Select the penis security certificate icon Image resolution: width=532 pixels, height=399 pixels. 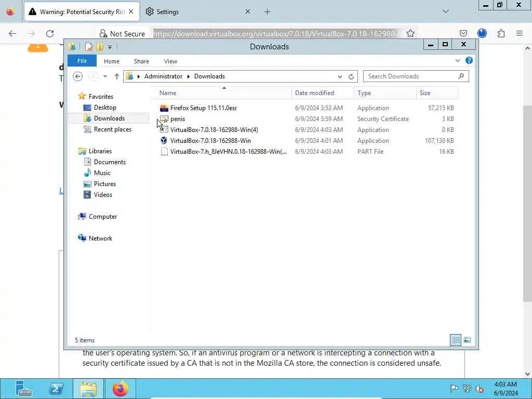164,119
